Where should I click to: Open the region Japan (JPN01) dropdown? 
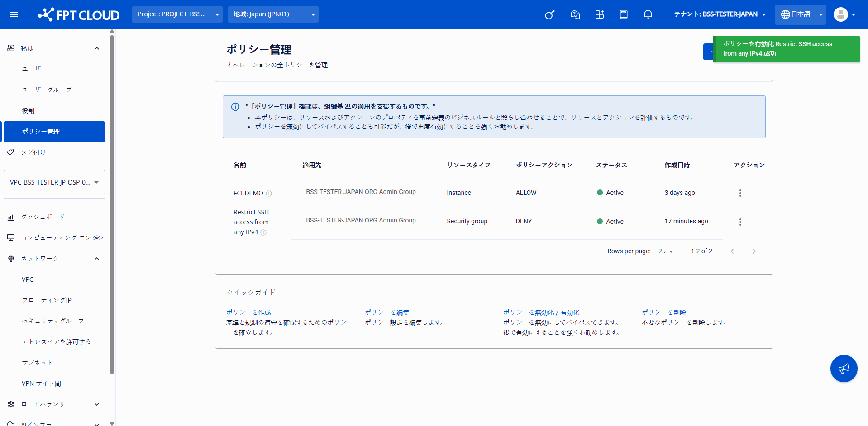point(273,14)
